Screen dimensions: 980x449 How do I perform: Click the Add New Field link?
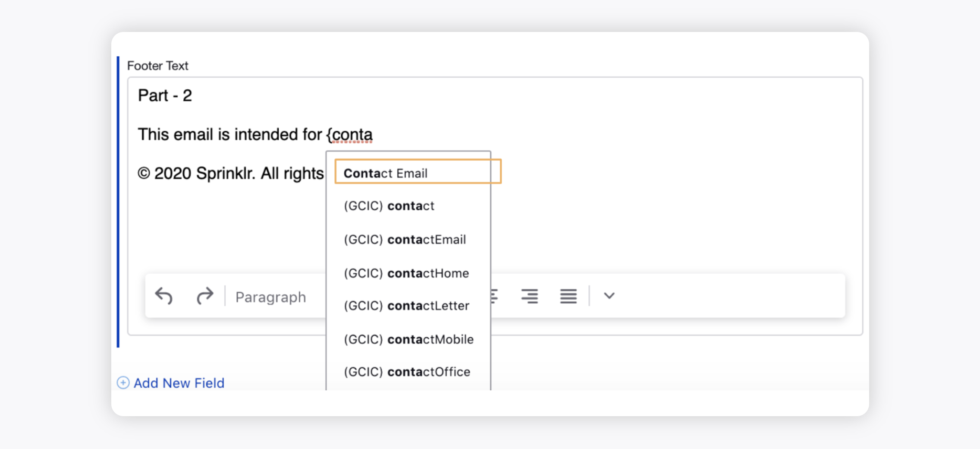[179, 383]
